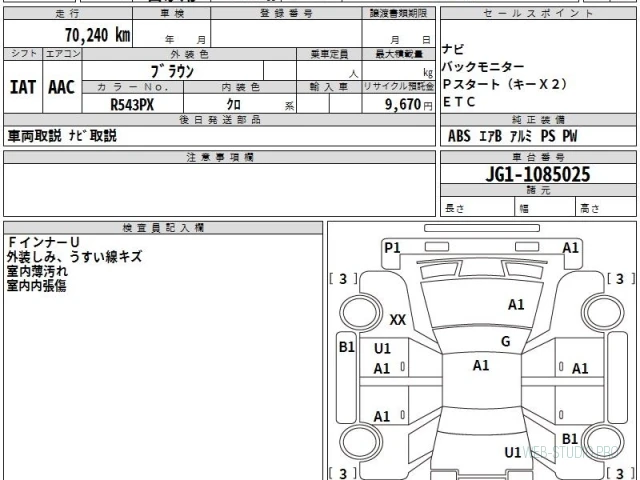Click the G mark on the windshield
640x480 pixels.
[505, 341]
